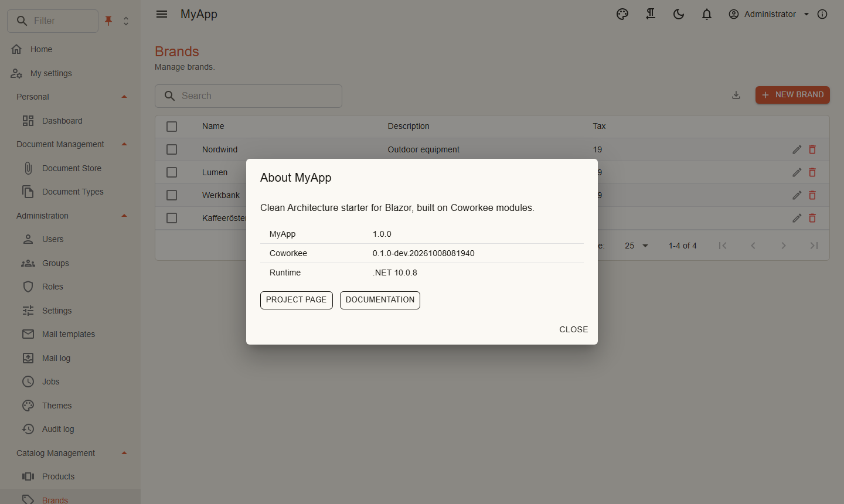Edit the Lumen brand row

tap(797, 172)
